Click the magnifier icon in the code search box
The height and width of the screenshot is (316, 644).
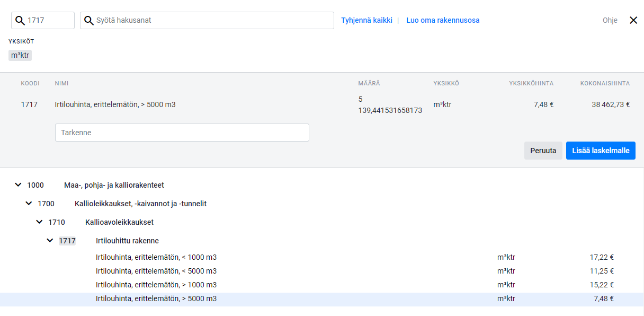[x=20, y=21]
